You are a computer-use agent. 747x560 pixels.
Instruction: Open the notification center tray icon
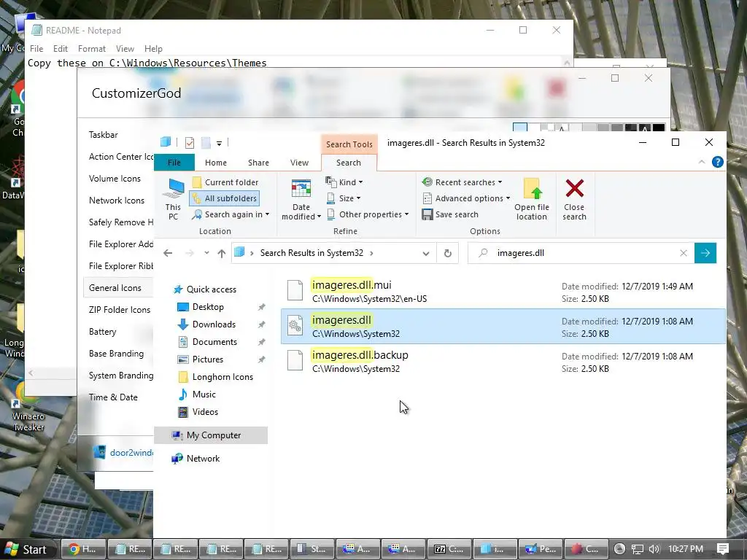[723, 549]
